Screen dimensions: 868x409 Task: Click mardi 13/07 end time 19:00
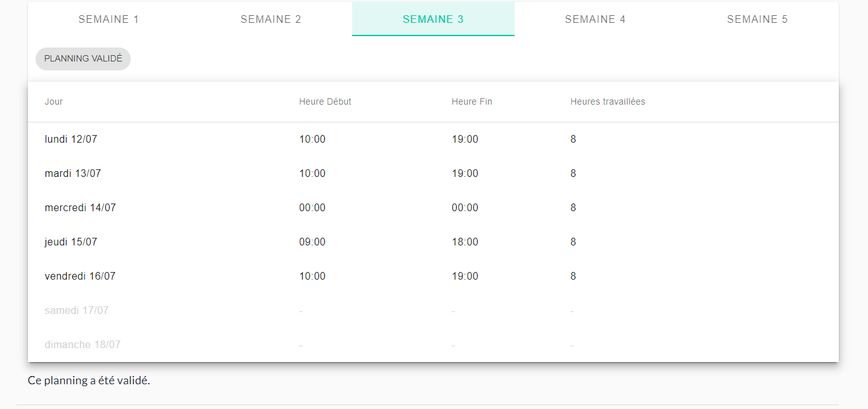point(465,173)
